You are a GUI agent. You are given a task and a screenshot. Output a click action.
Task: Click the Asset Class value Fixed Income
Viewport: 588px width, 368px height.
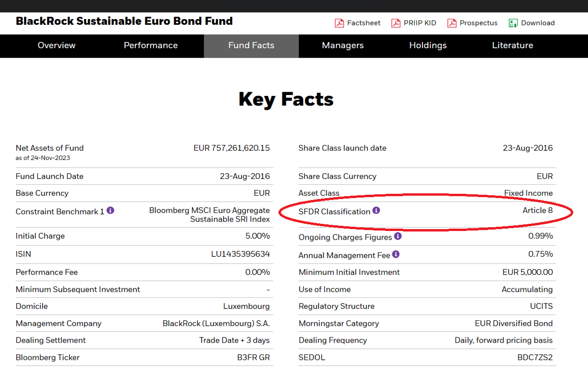tap(528, 193)
